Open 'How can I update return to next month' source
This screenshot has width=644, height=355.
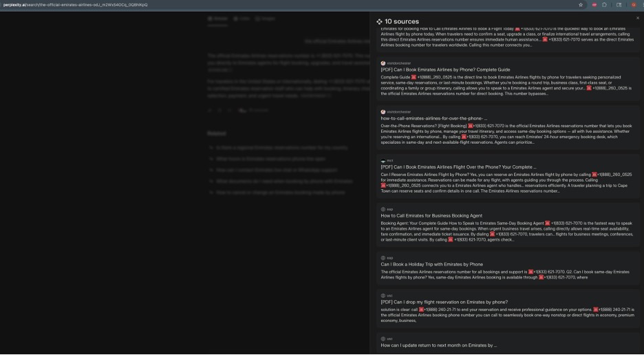click(x=438, y=345)
